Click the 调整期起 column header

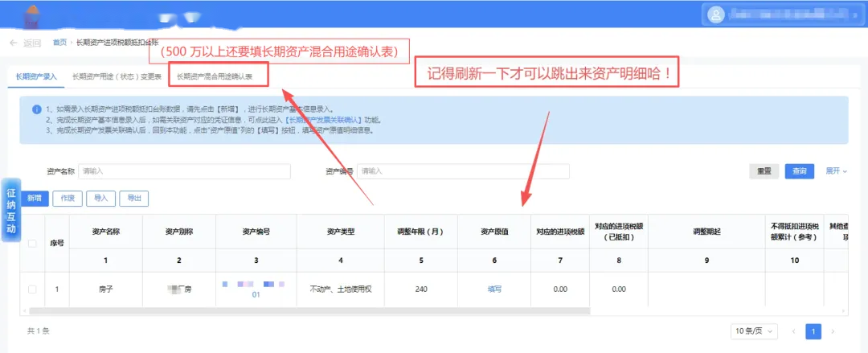click(706, 232)
